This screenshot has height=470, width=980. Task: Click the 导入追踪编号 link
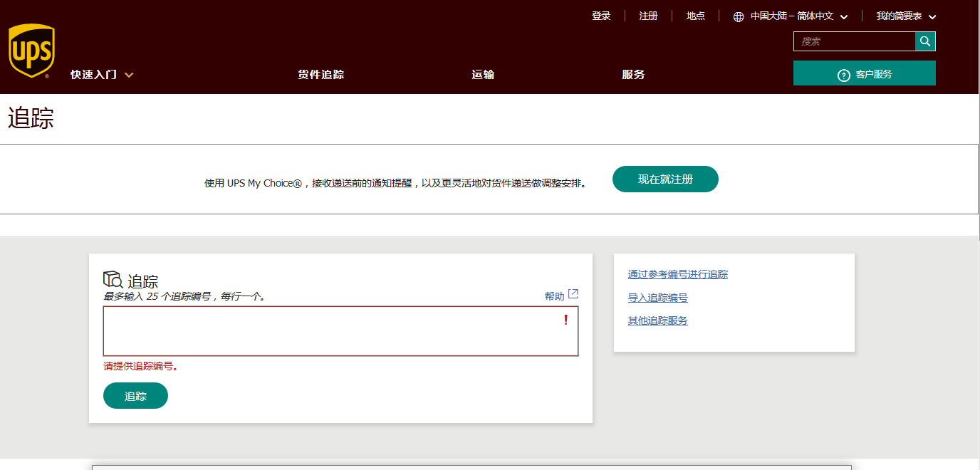pyautogui.click(x=657, y=297)
